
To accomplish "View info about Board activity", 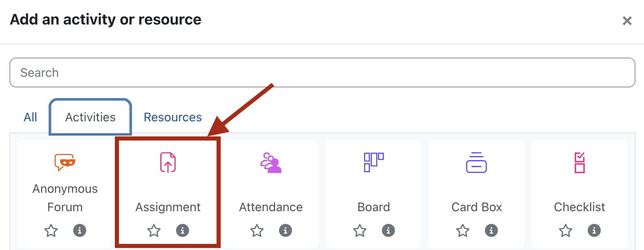I will pos(388,230).
